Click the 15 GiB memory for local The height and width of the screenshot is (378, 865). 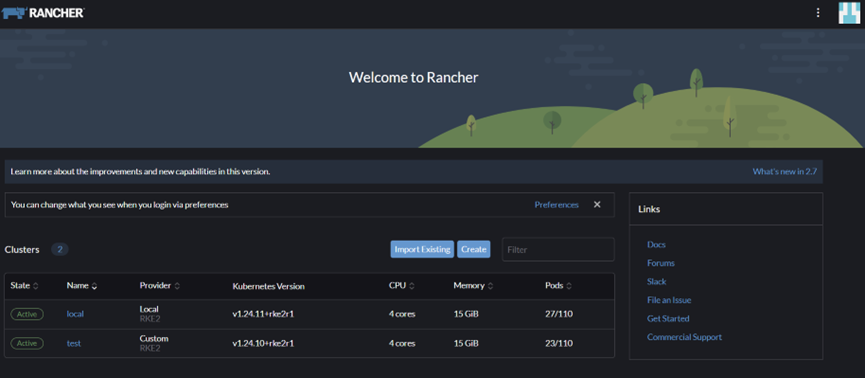coord(466,314)
